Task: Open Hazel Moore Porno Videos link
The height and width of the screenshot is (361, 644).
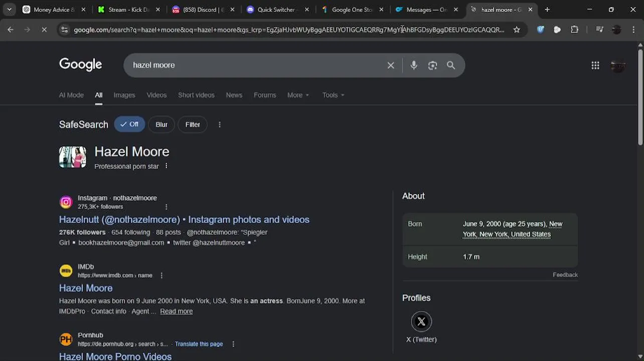Action: [x=115, y=356]
